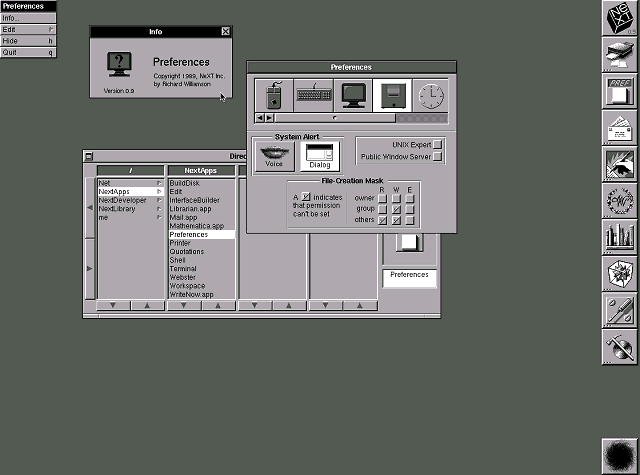The image size is (640, 475).
Task: Select Librarian.app in the list
Action: 201,209
